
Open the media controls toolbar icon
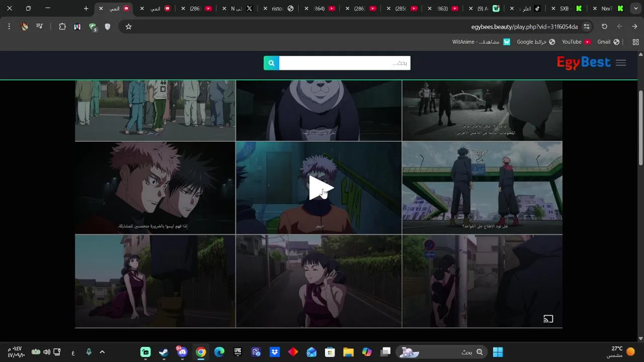pos(40,27)
